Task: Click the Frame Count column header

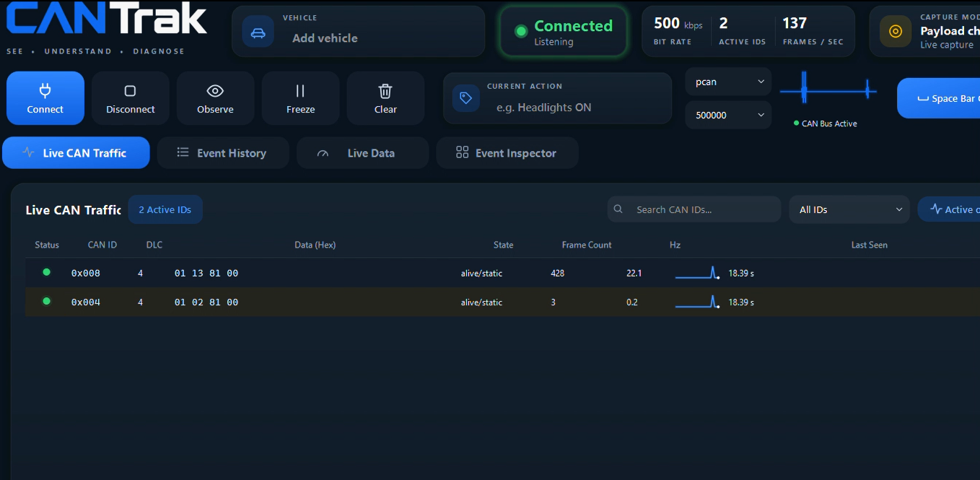Action: click(587, 245)
